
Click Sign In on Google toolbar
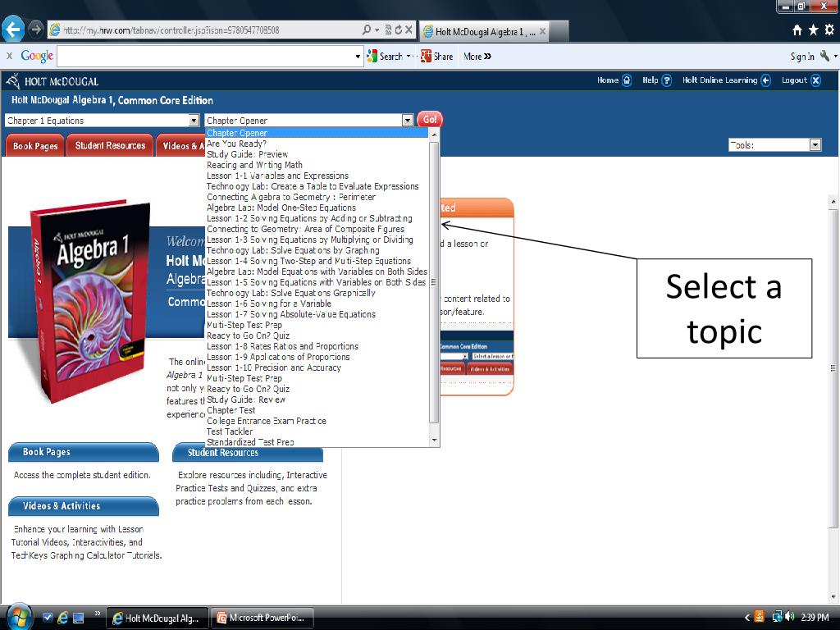pyautogui.click(x=802, y=57)
